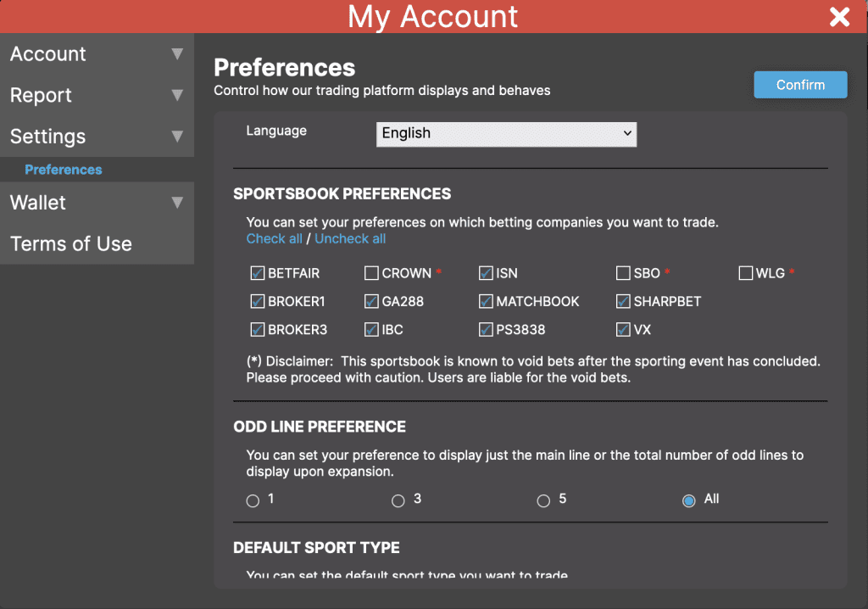Enable the CROWN sportsbook checkbox
868x609 pixels.
(x=371, y=273)
